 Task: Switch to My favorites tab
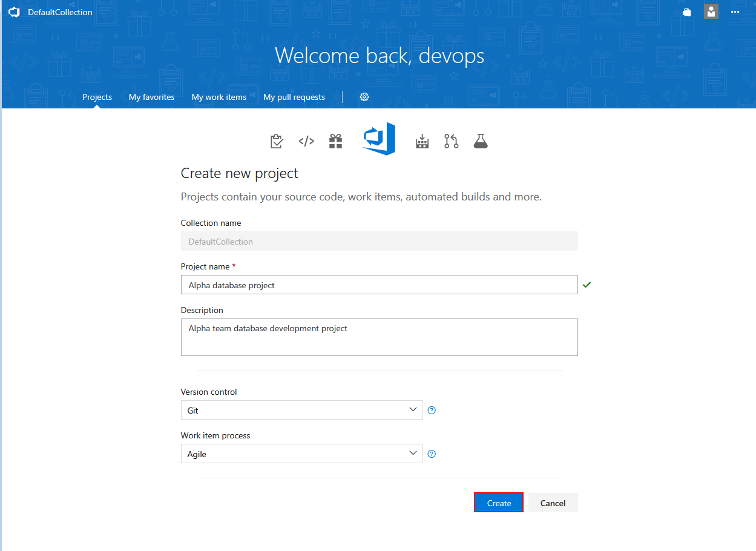[x=151, y=97]
